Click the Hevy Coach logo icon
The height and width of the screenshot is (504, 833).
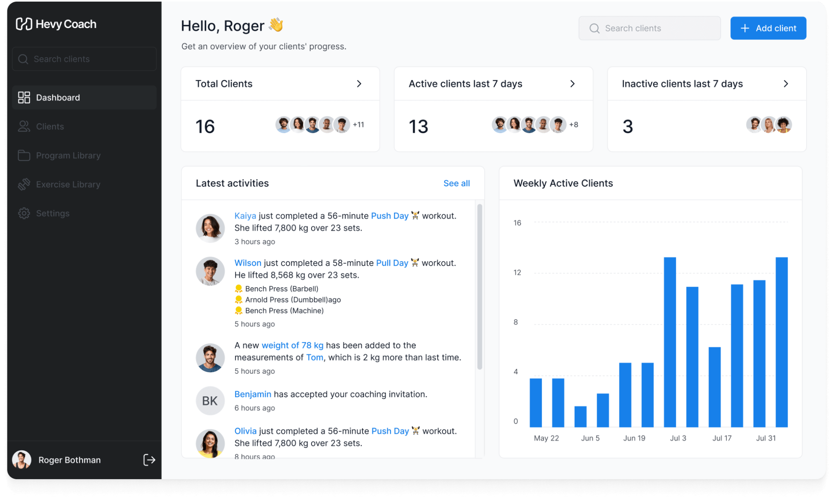point(24,24)
